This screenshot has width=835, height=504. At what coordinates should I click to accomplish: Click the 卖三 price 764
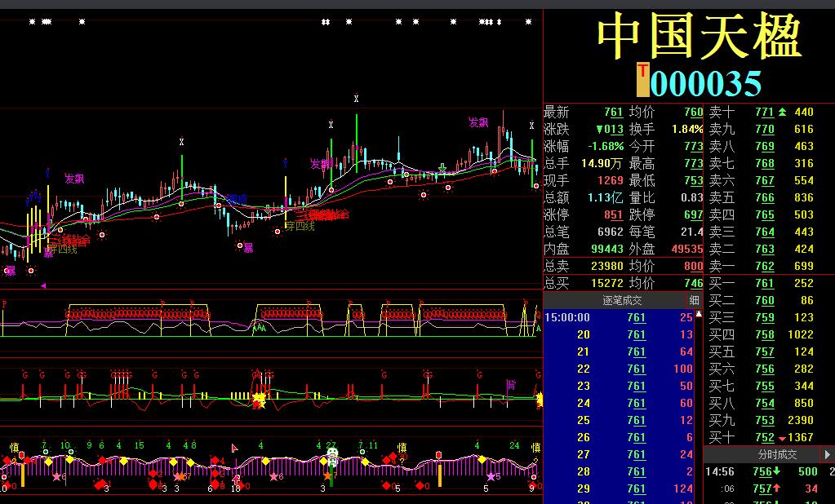coord(765,232)
